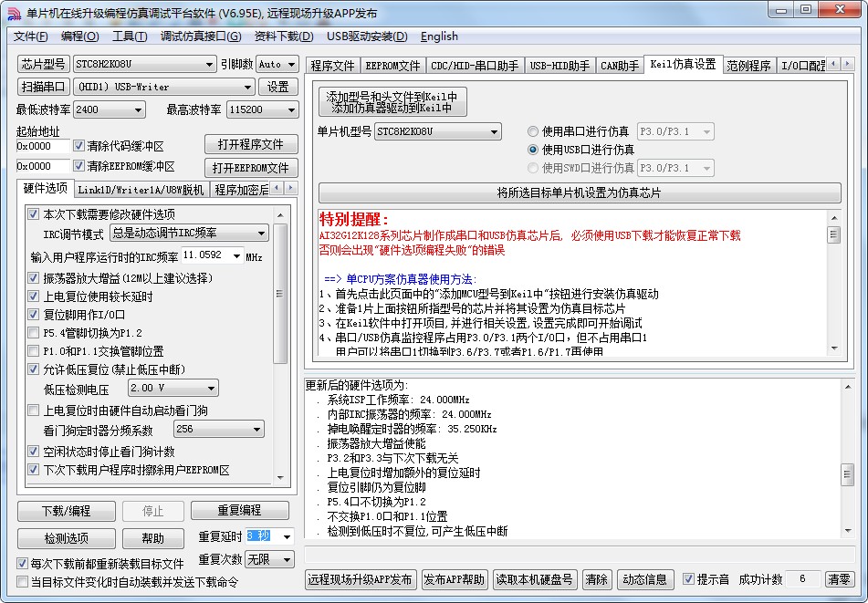Click 远程现场升级APP发布 button
The height and width of the screenshot is (603, 868).
click(360, 579)
